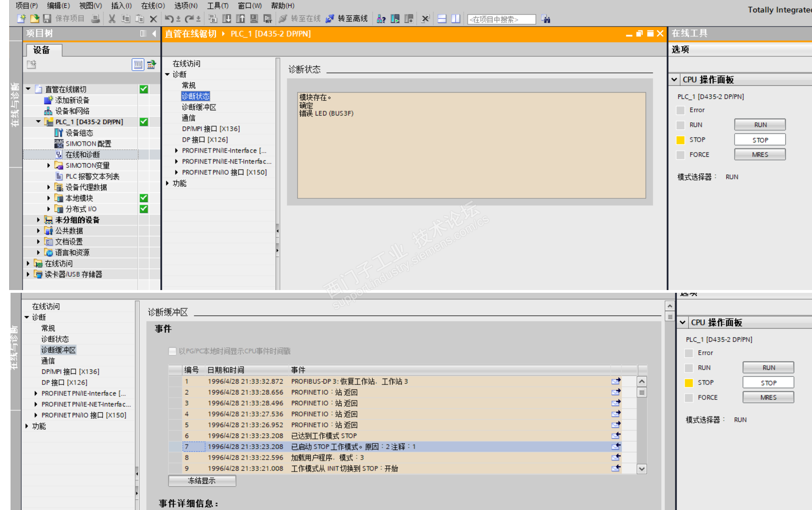Open 设备组态 under PLC_1

79,133
